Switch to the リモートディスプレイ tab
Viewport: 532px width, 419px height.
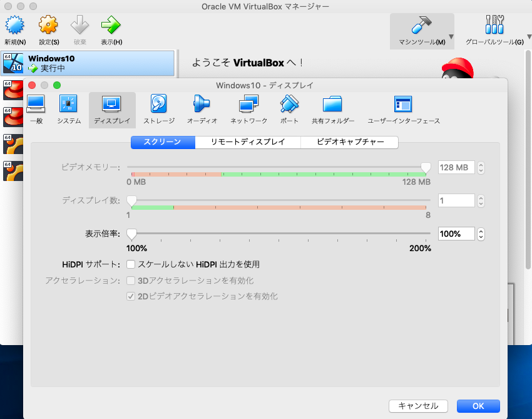pyautogui.click(x=248, y=142)
